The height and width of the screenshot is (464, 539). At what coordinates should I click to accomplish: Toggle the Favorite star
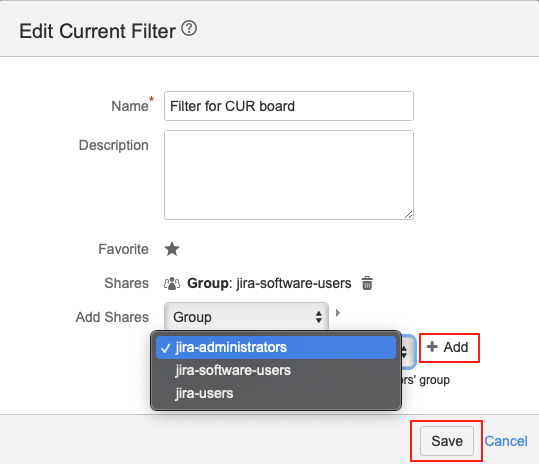(172, 249)
